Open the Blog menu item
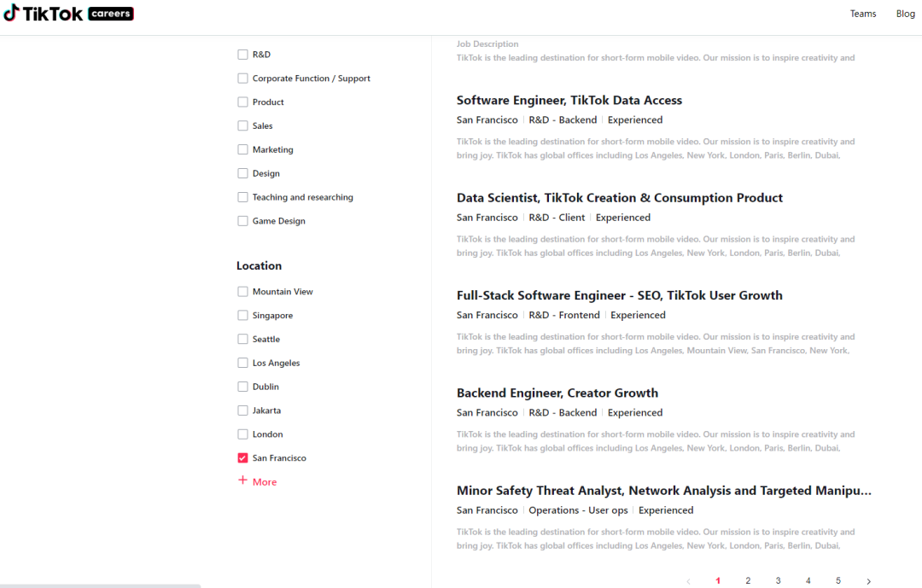The image size is (922, 588). pyautogui.click(x=905, y=14)
